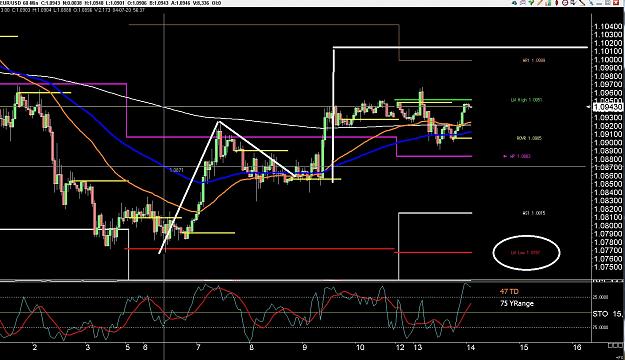
Task: Click the purple MP level label
Action: point(520,156)
